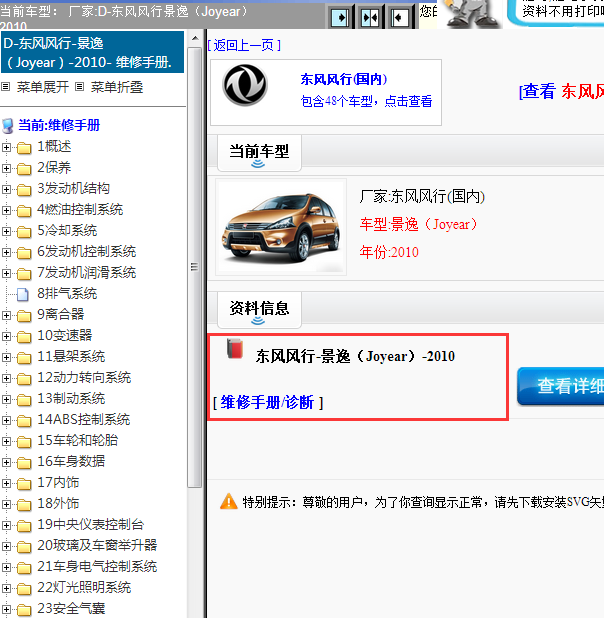
Task: Click the folder icon for 22灯光照明系统
Action: (x=24, y=589)
